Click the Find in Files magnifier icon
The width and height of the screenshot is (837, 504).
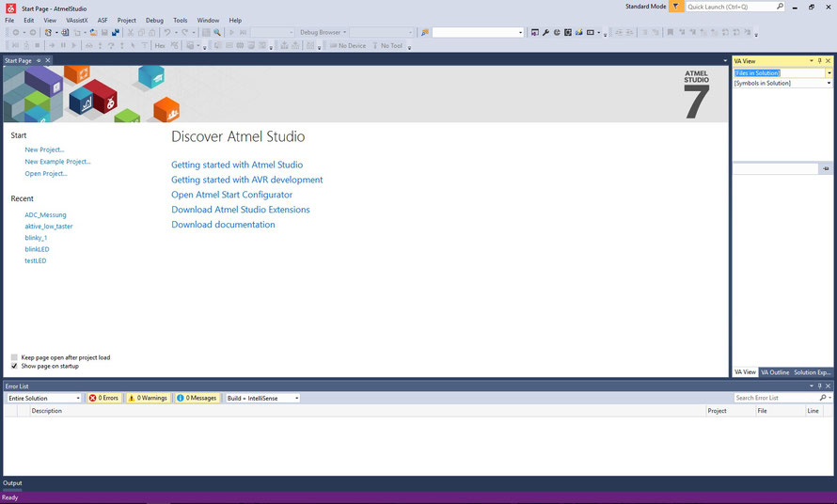217,33
